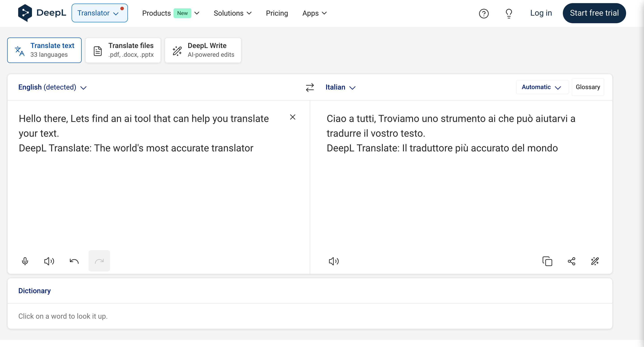Image resolution: width=644 pixels, height=347 pixels.
Task: Start microphone voice input
Action: [25, 261]
